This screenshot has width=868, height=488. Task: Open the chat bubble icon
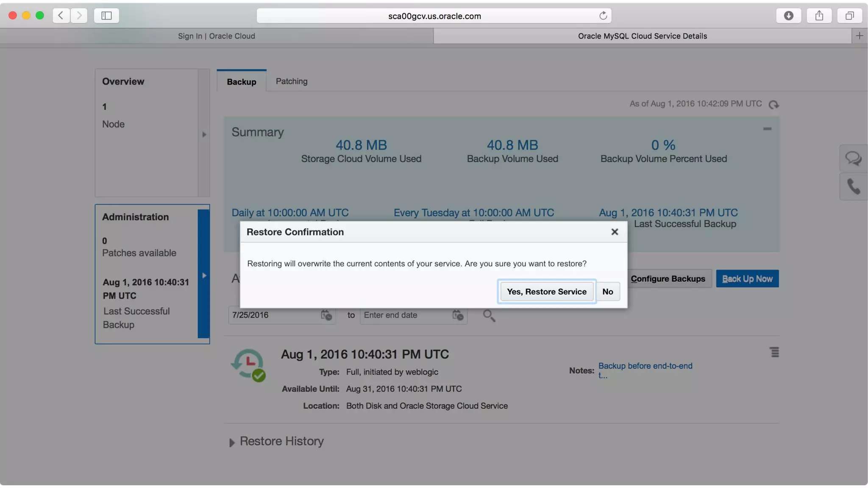[x=853, y=158]
